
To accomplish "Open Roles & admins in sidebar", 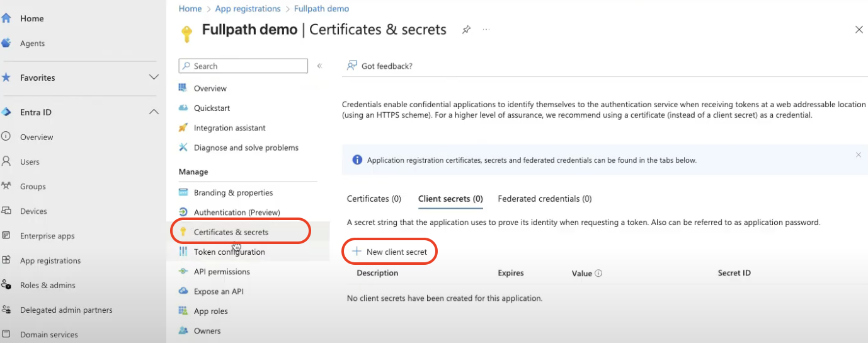I will [x=47, y=285].
